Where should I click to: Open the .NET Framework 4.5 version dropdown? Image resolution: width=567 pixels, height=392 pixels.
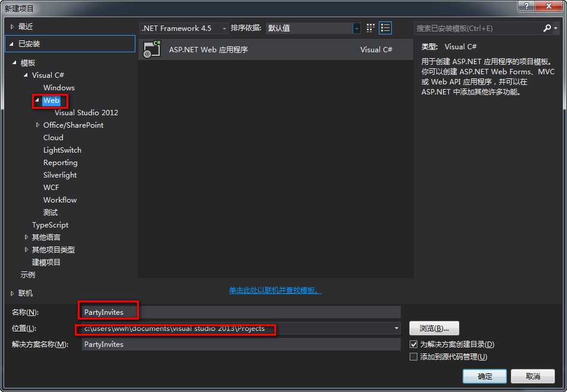(x=184, y=28)
